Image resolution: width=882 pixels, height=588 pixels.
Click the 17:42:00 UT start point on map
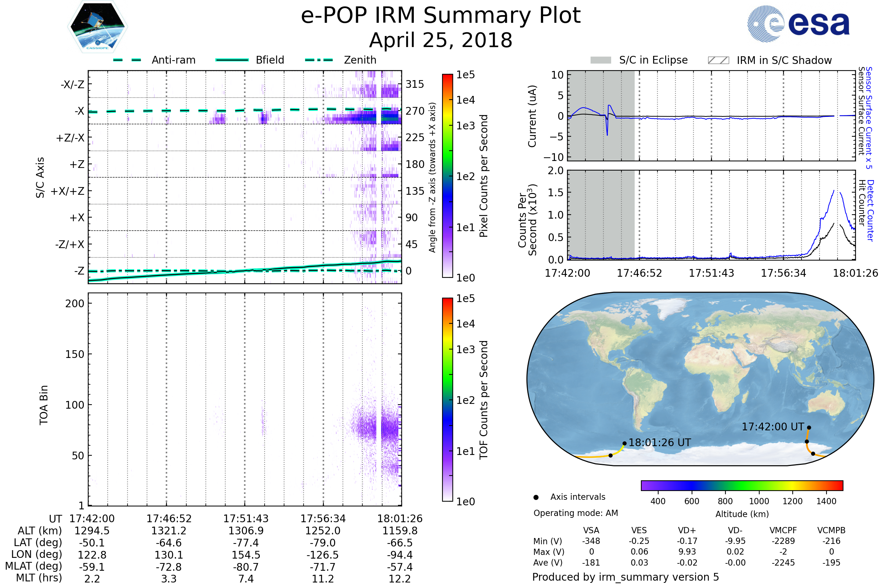click(x=809, y=427)
